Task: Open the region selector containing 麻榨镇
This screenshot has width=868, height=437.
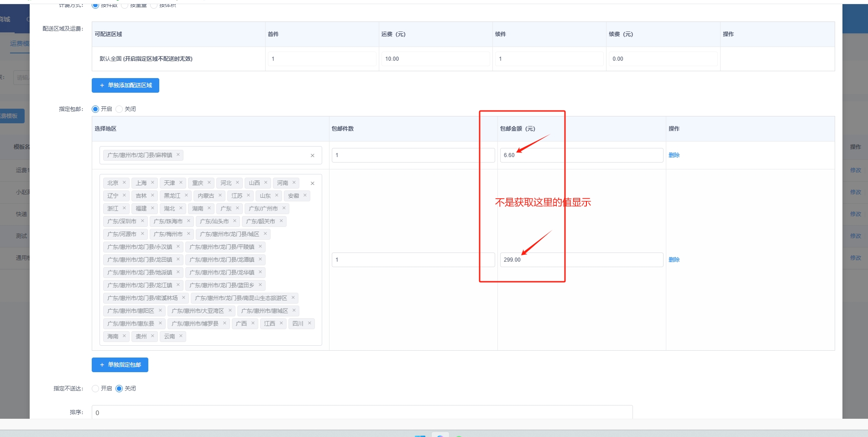Action: pos(211,155)
